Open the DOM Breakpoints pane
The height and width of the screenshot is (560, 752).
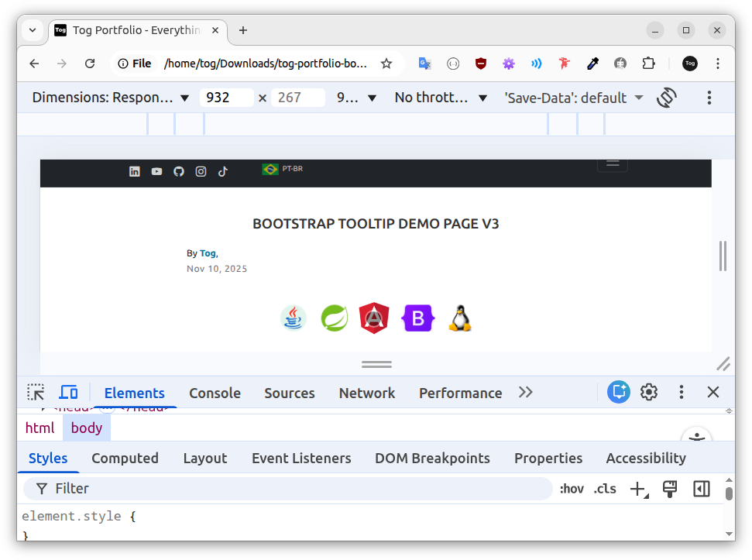tap(432, 459)
